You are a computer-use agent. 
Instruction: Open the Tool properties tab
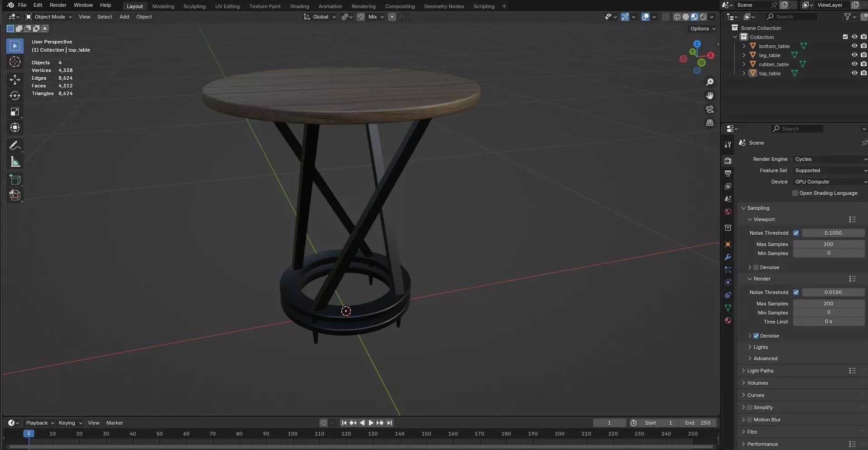coord(728,145)
